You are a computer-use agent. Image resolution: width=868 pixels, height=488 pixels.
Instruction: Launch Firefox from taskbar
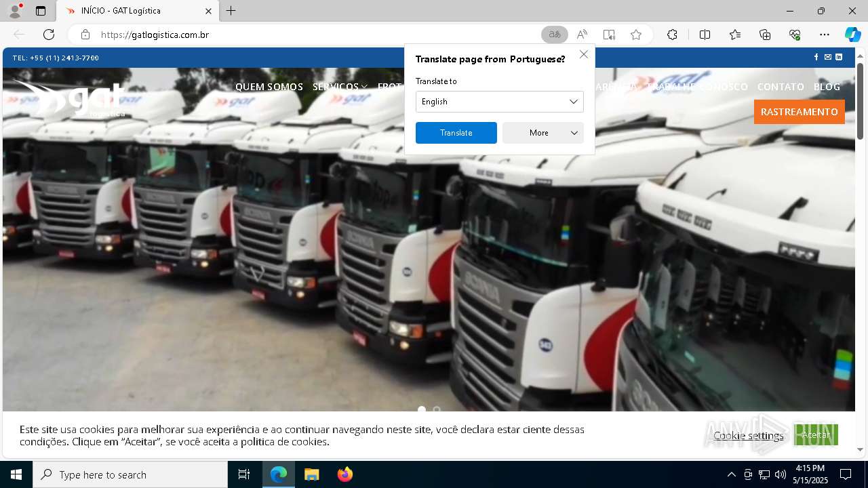tap(344, 474)
